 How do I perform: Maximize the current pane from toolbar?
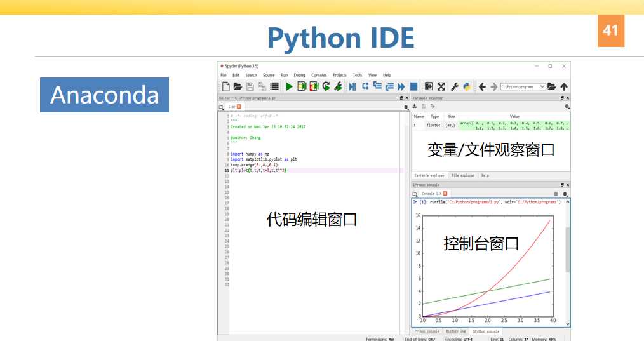[429, 86]
